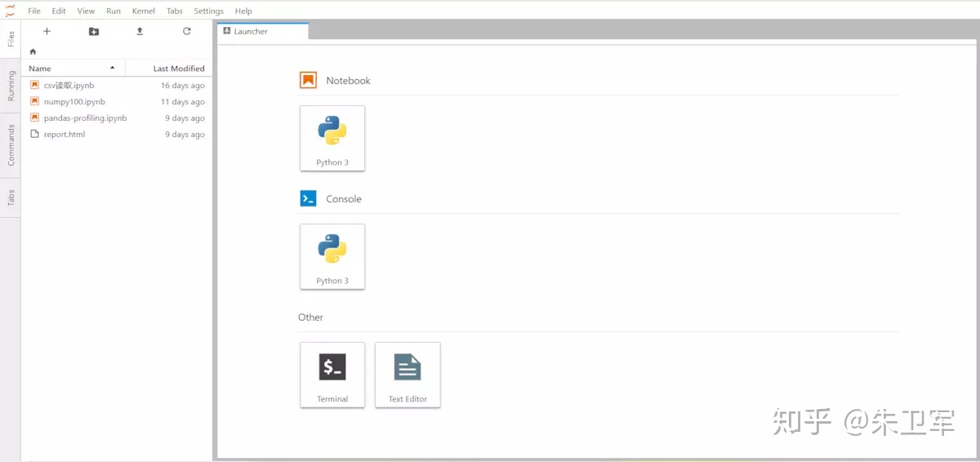Select file report.html
The width and height of the screenshot is (980, 462).
[117, 134]
